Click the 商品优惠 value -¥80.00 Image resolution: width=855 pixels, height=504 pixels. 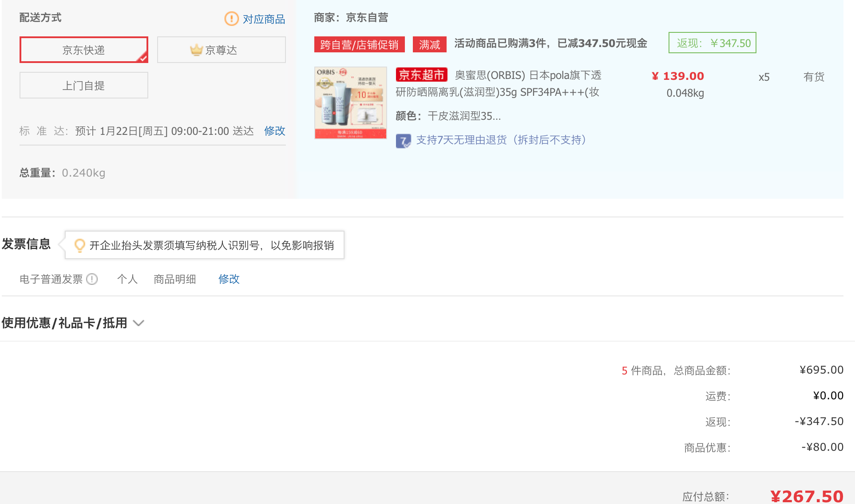pyautogui.click(x=822, y=447)
